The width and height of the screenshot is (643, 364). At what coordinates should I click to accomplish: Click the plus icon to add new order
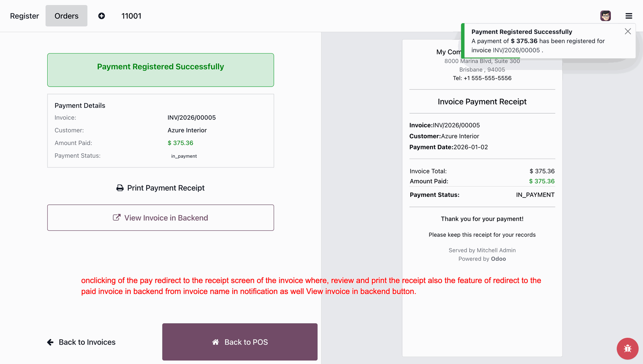[x=101, y=16]
